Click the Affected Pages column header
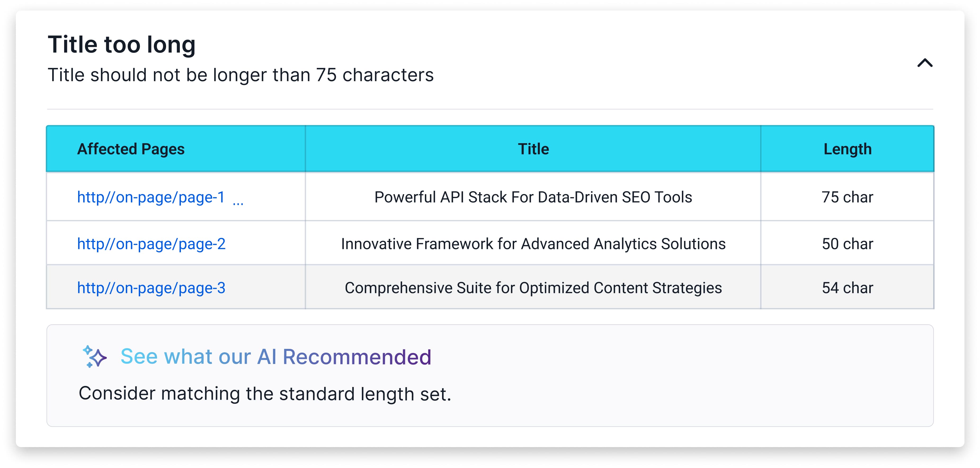The image size is (980, 468). click(131, 149)
